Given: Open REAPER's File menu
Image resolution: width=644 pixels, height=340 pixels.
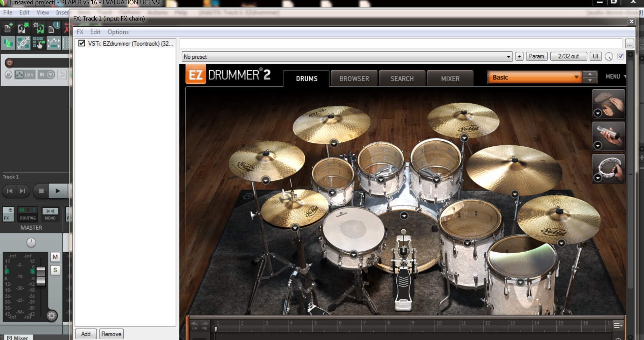Looking at the screenshot, I should pyautogui.click(x=8, y=12).
